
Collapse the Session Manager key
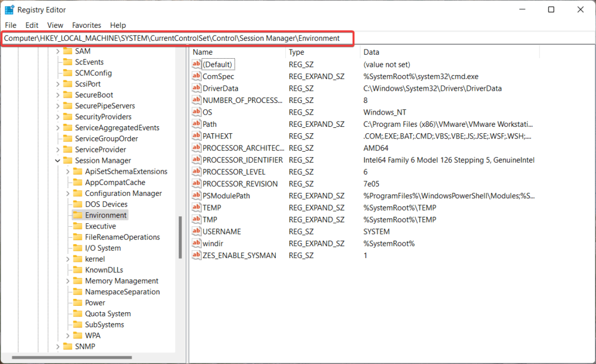(x=56, y=160)
